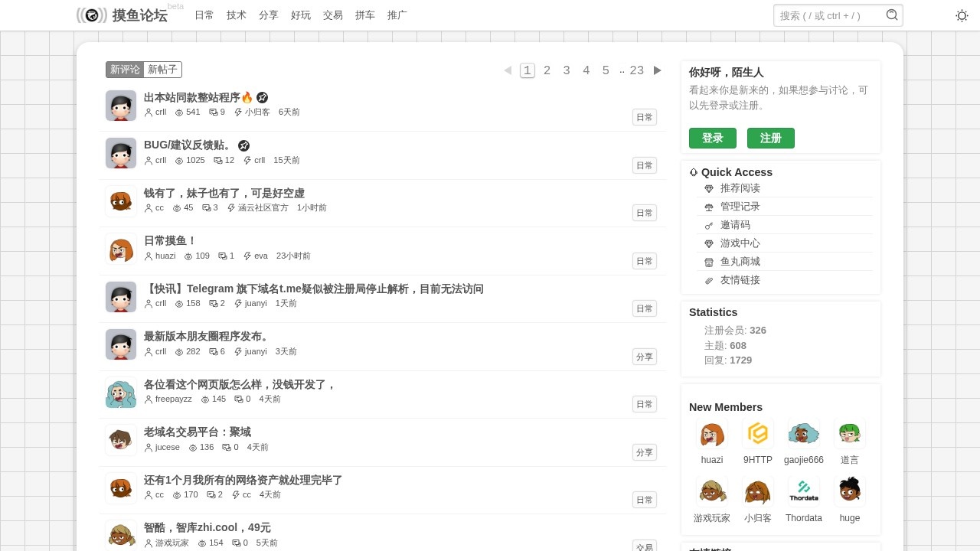Open the 交易 menu category
Image resolution: width=980 pixels, height=551 pixels.
[x=333, y=15]
